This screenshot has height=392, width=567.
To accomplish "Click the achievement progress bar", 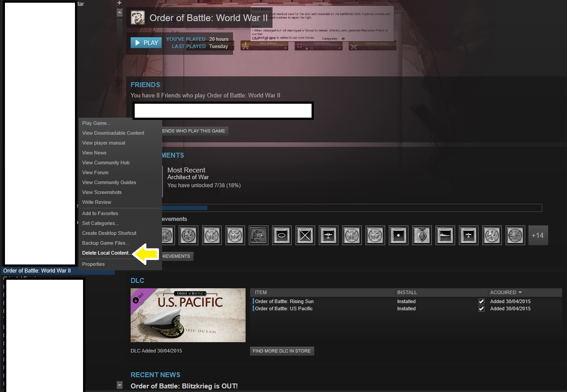I will pos(352,208).
